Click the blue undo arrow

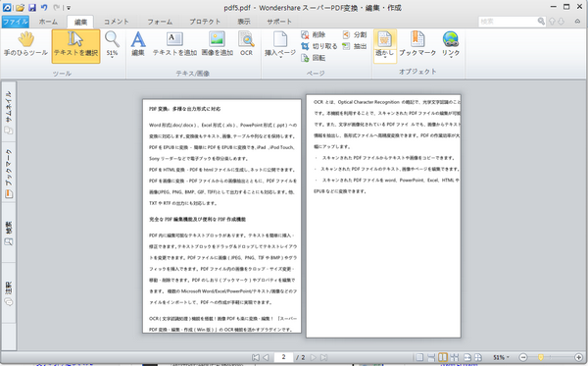44,7
